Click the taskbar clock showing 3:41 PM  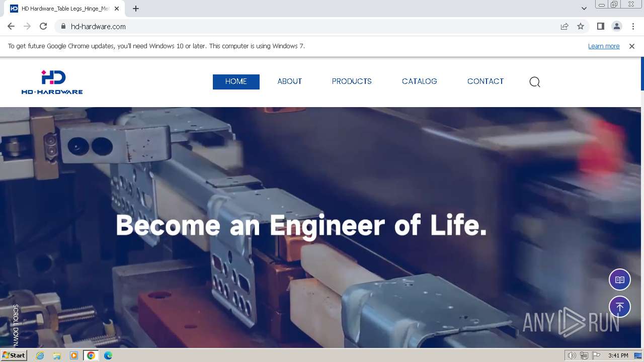pos(618,355)
